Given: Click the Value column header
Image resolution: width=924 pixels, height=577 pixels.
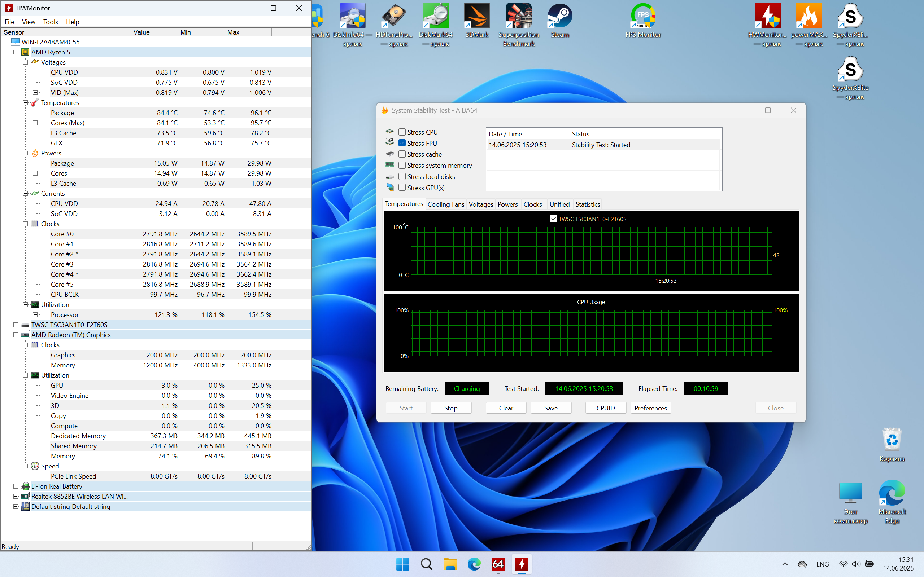Looking at the screenshot, I should click(154, 32).
